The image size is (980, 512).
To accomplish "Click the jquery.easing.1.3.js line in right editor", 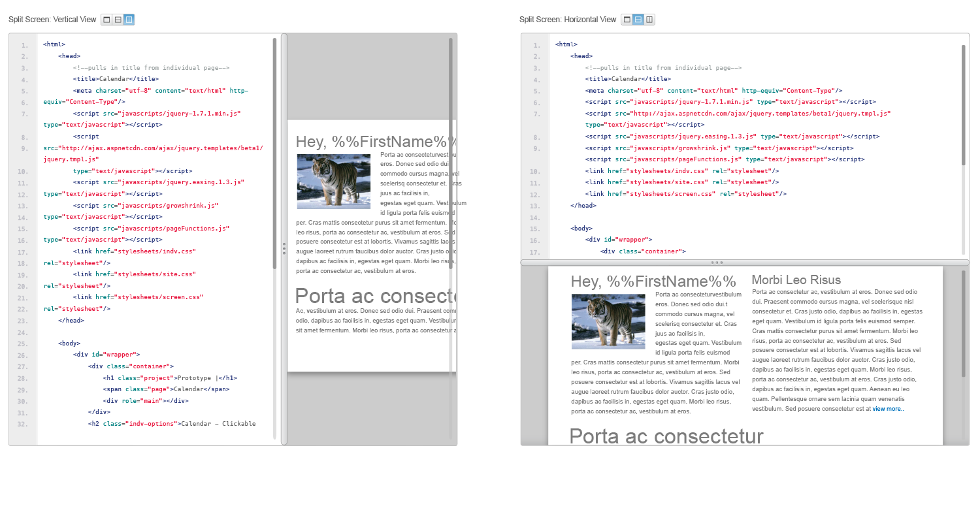I will click(732, 136).
